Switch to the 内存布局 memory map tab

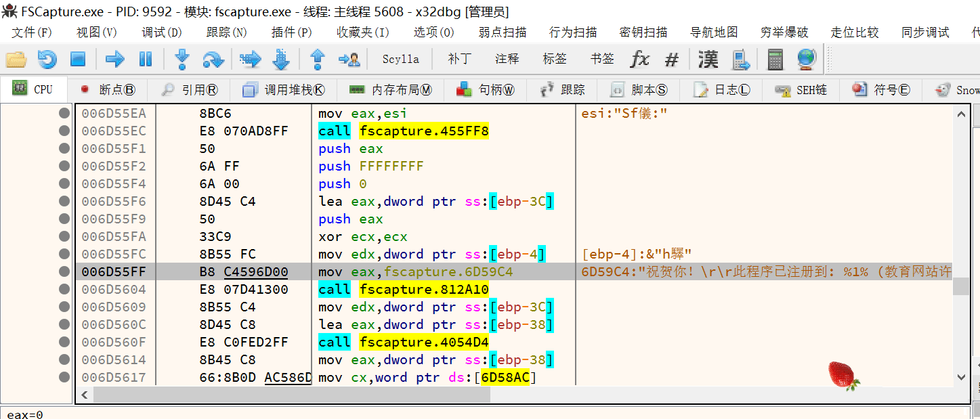[390, 89]
